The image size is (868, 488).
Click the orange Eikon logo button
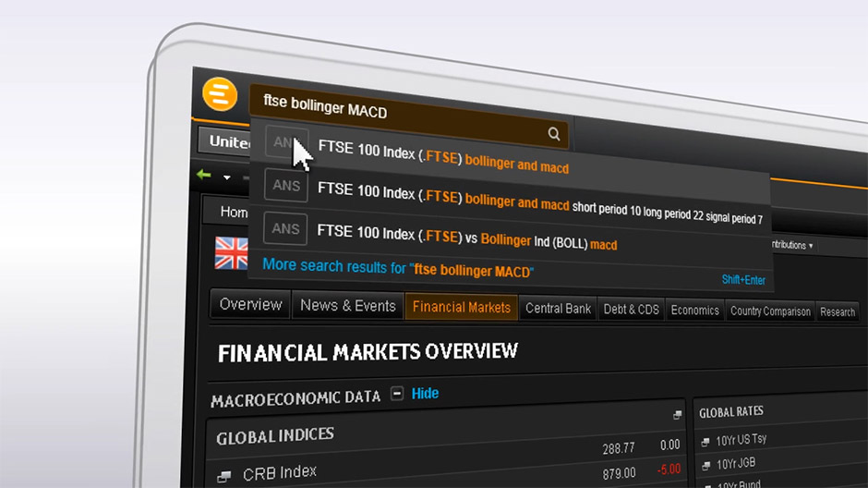tap(220, 94)
